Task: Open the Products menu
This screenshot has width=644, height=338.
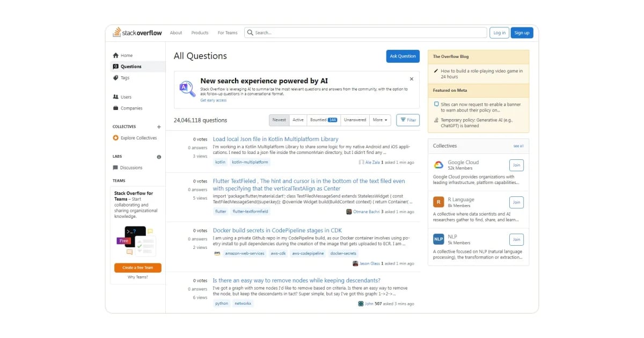Action: [200, 32]
